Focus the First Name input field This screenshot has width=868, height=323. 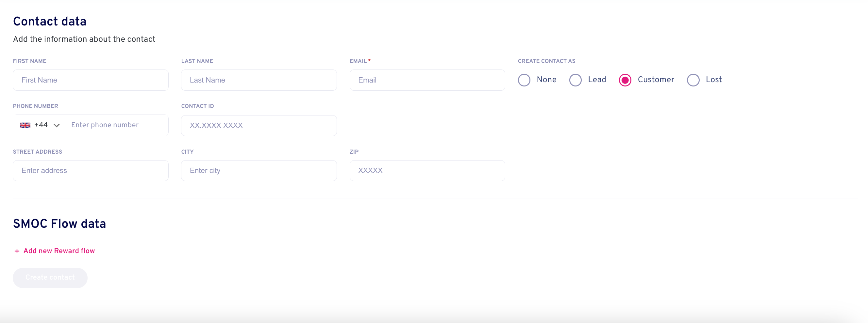coord(91,80)
